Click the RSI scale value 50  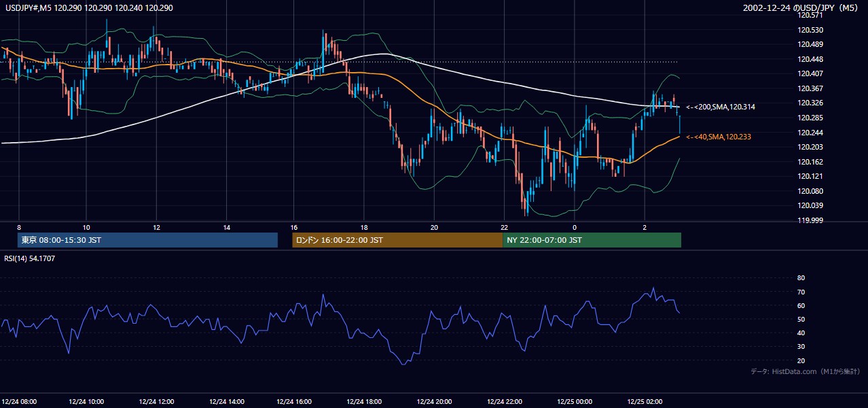click(801, 319)
